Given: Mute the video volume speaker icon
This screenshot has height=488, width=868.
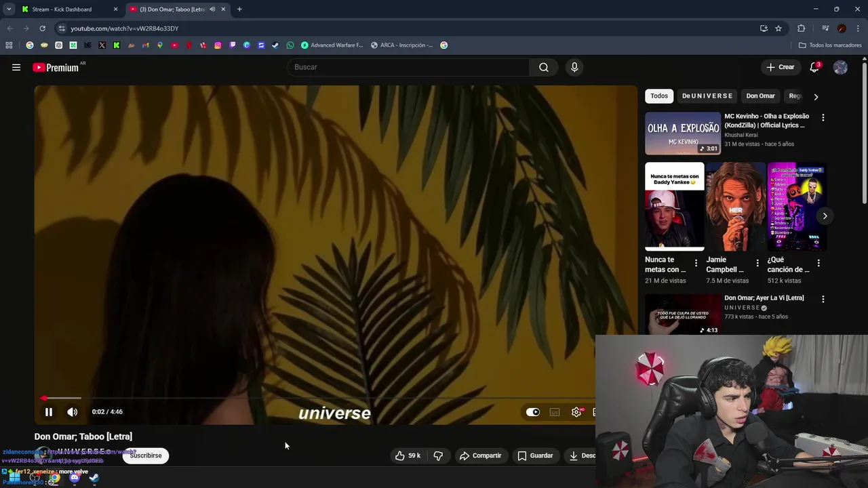Looking at the screenshot, I should [x=73, y=412].
